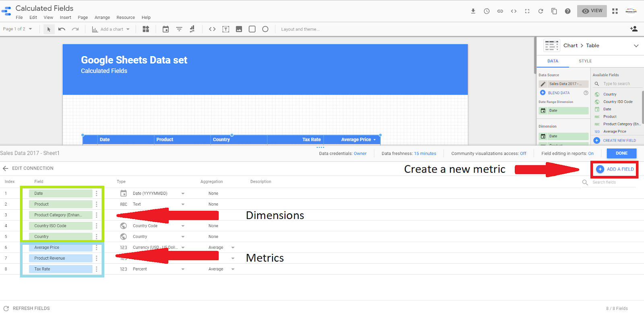Toggle Community visualizations access Off
This screenshot has height=316, width=644.
pyautogui.click(x=523, y=153)
